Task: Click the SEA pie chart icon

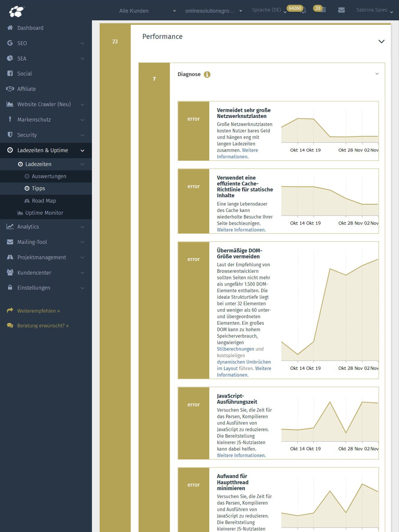Action: 10,58
